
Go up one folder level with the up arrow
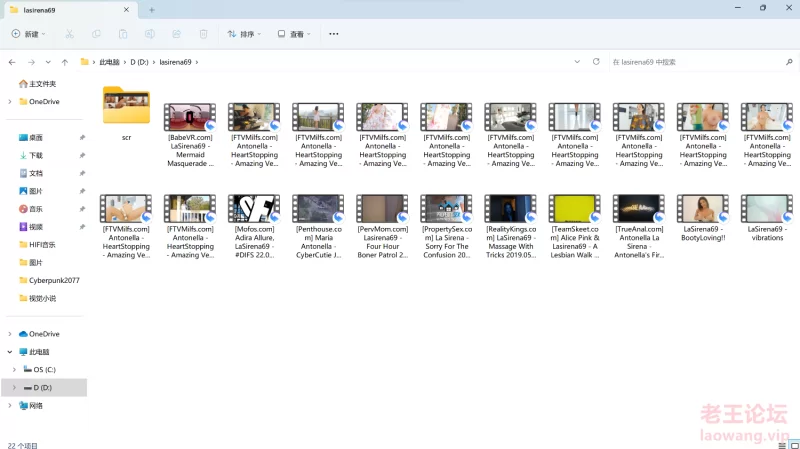[65, 62]
